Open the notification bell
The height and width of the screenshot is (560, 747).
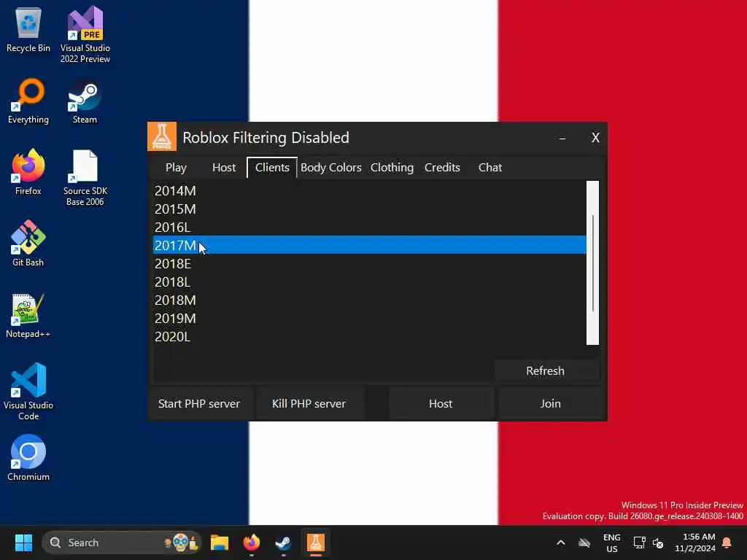[727, 542]
